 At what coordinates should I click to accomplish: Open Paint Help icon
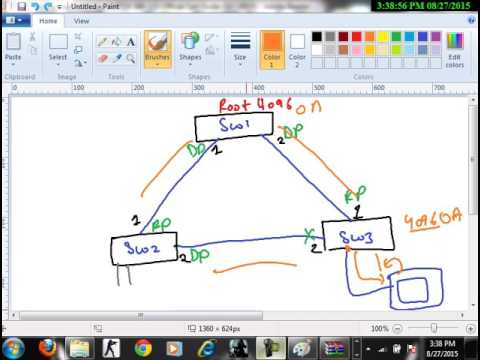(471, 20)
